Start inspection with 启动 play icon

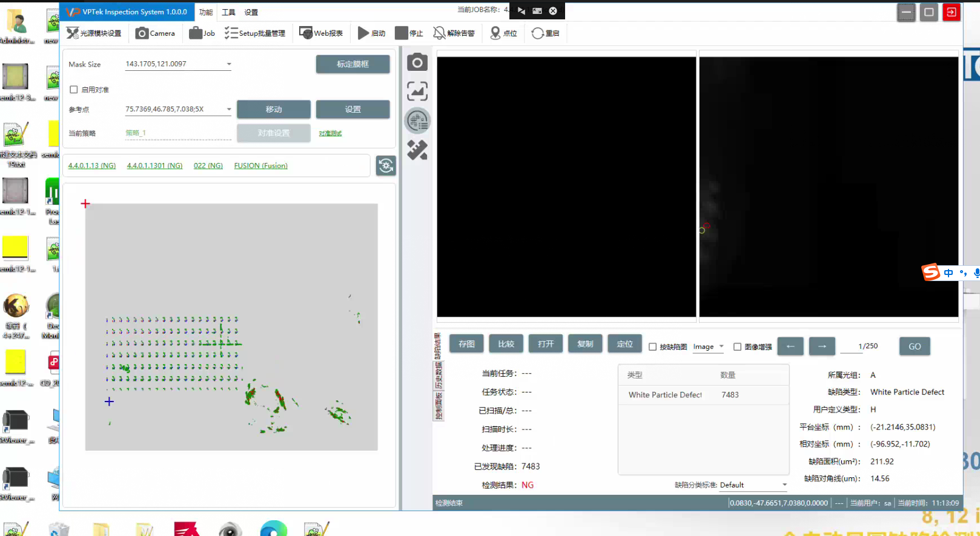[x=371, y=33]
